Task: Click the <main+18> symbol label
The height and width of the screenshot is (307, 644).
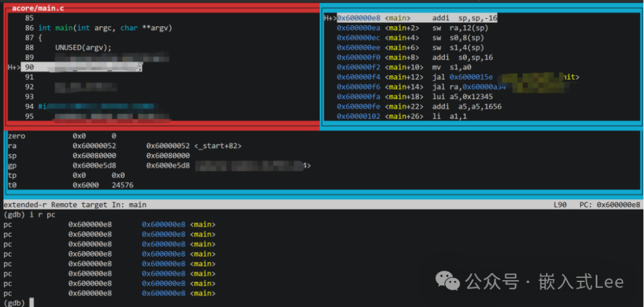Action: [x=404, y=97]
